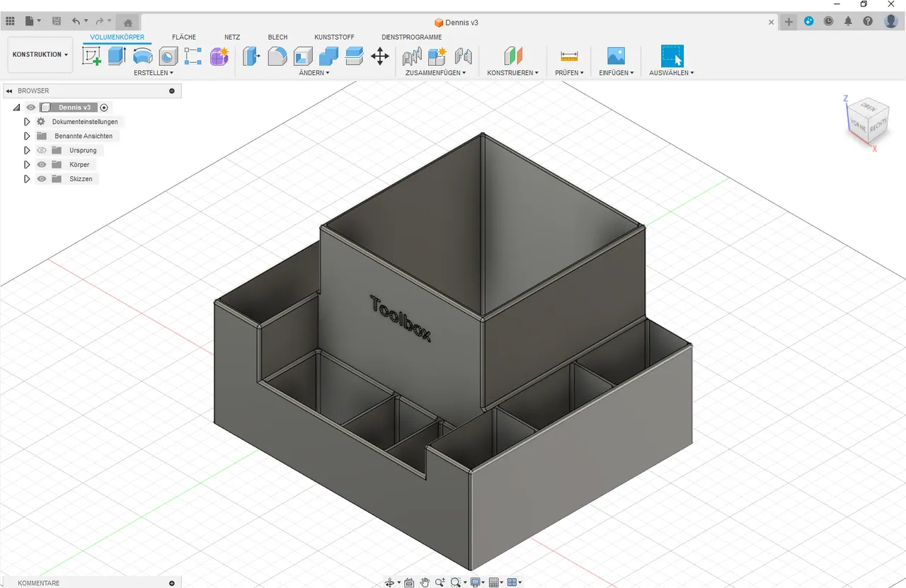906x588 pixels.
Task: Toggle visibility of the Skizzen folder
Action: click(x=41, y=178)
